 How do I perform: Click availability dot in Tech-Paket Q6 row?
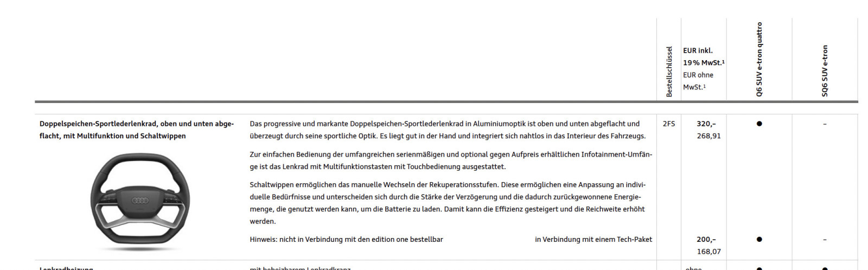[x=759, y=239]
